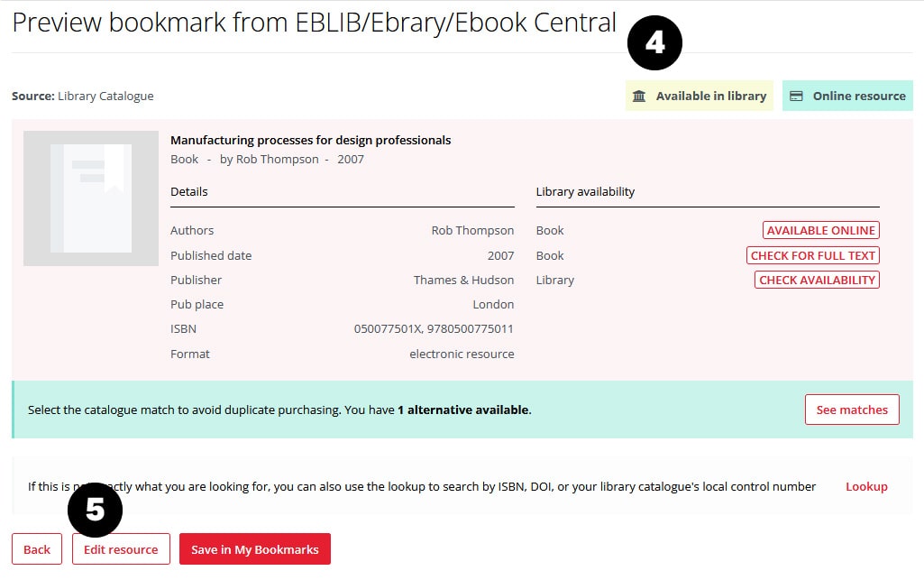
Task: Open the Lookup link
Action: pos(866,486)
